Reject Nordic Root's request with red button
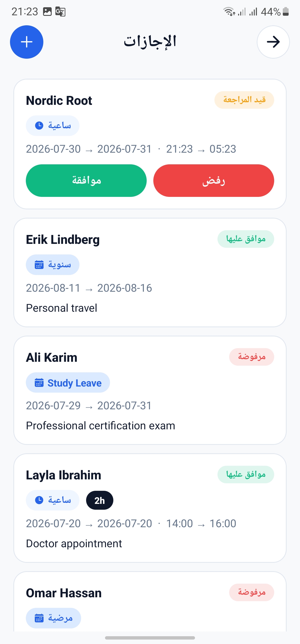 pos(214,180)
